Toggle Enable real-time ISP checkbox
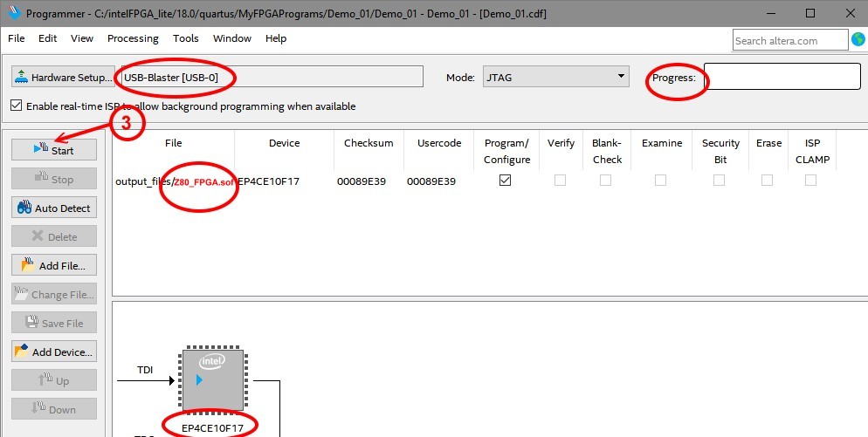Image resolution: width=868 pixels, height=437 pixels. (x=17, y=105)
